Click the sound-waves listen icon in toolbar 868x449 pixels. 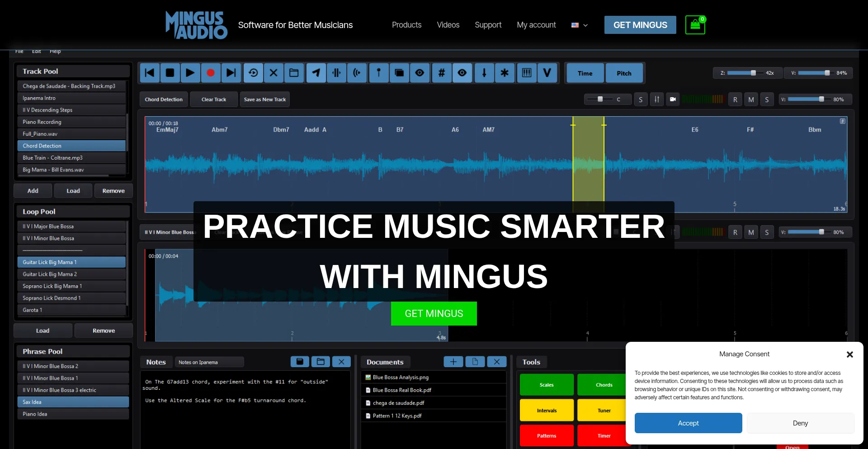[357, 73]
